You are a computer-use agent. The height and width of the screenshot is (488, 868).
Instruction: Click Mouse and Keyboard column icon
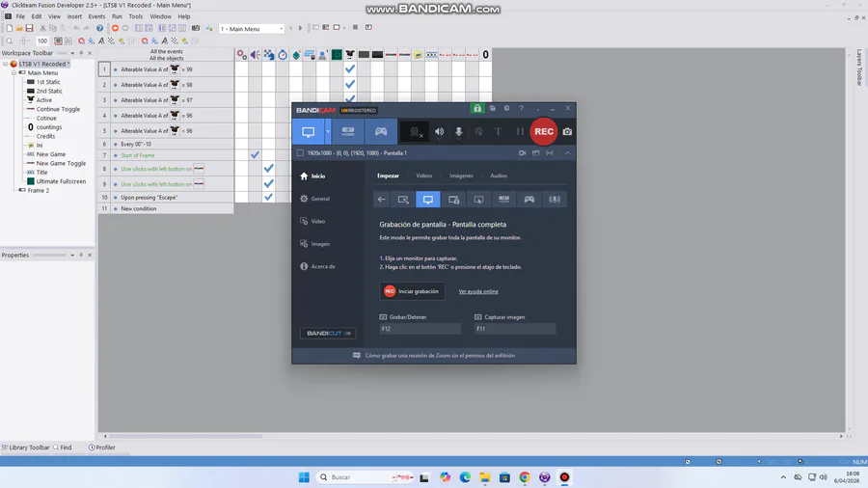coord(310,55)
